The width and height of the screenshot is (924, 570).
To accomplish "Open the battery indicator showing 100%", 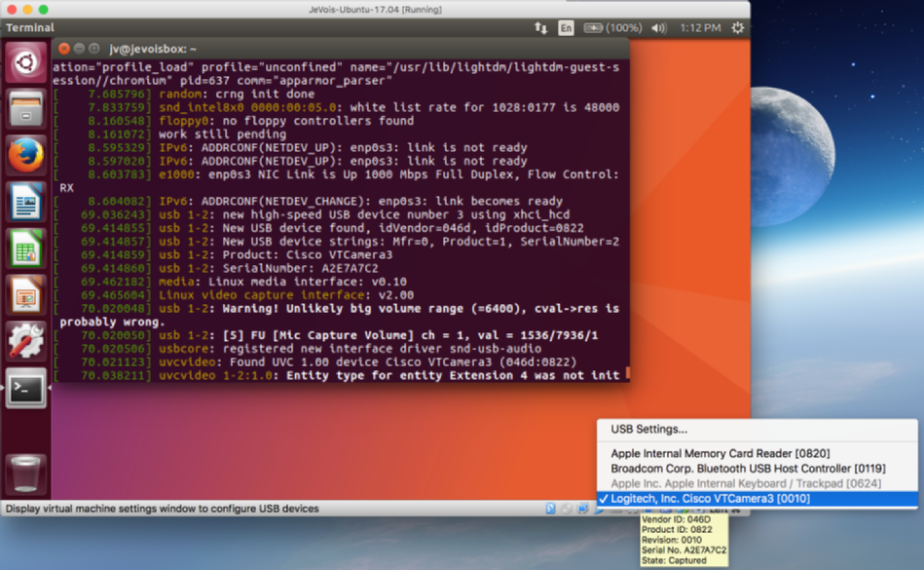I will coord(612,27).
